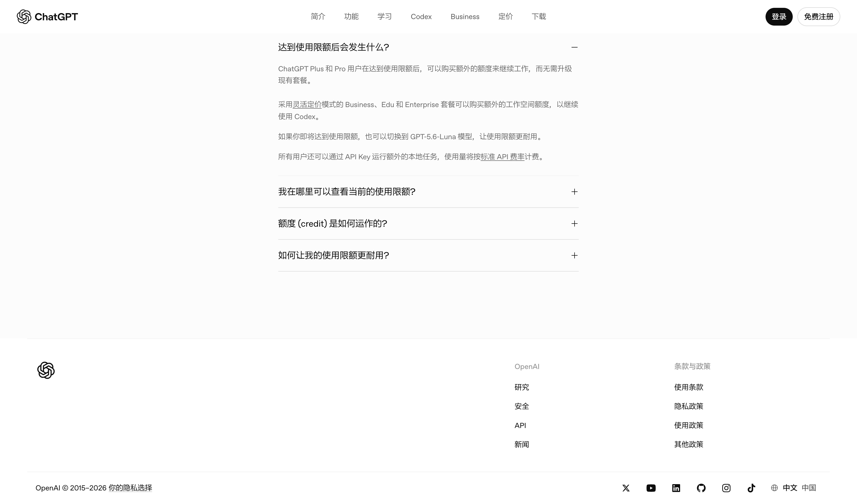
Task: Open the 简介 nav item
Action: point(318,17)
